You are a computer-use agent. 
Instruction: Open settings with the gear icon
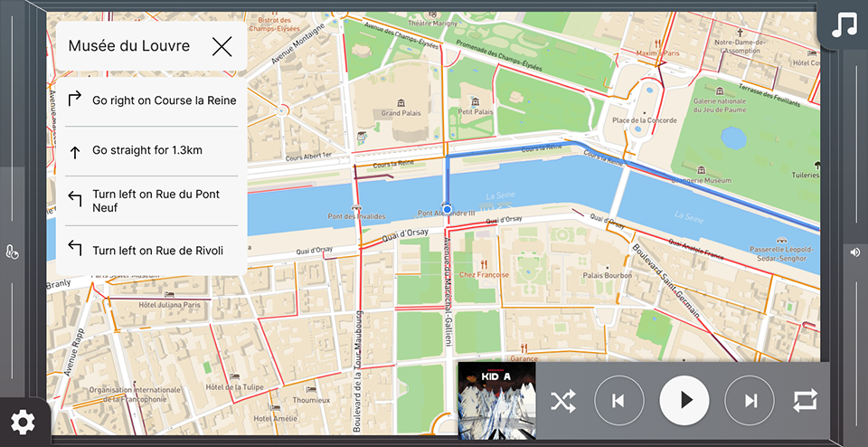pyautogui.click(x=23, y=422)
